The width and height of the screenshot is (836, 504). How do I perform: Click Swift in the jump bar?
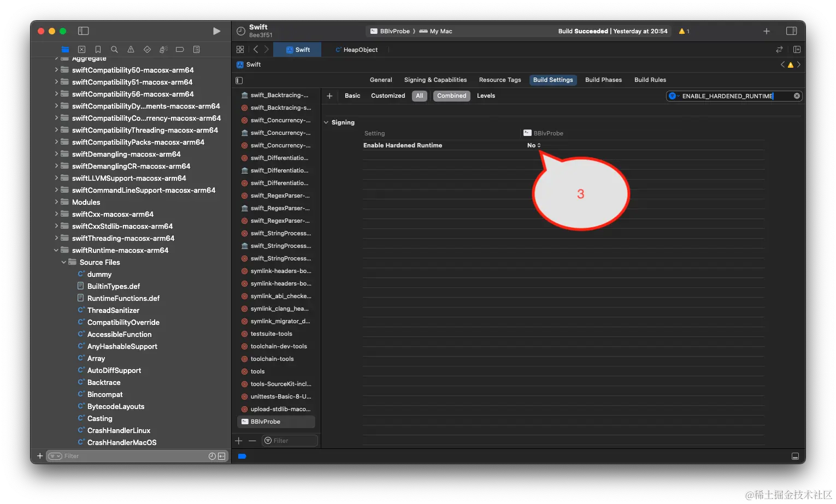[249, 64]
